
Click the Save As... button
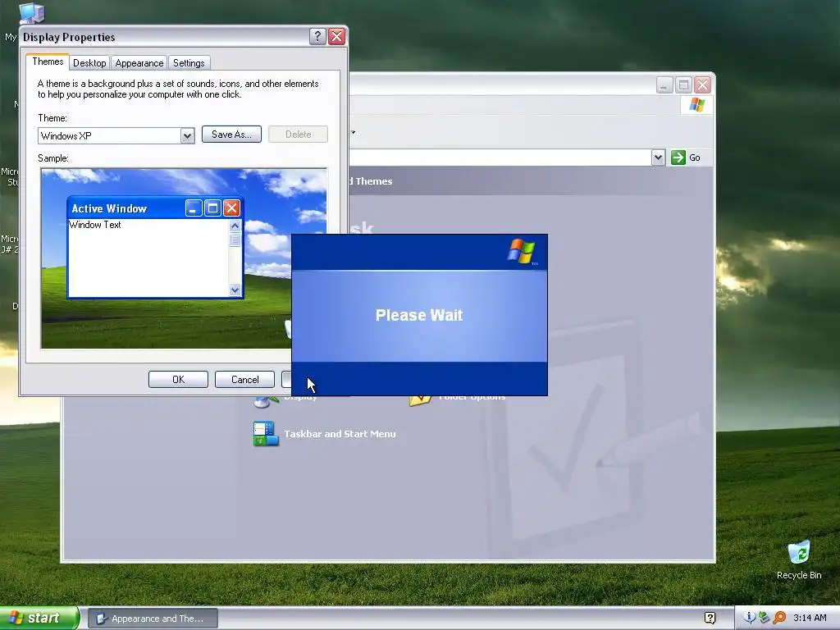231,135
